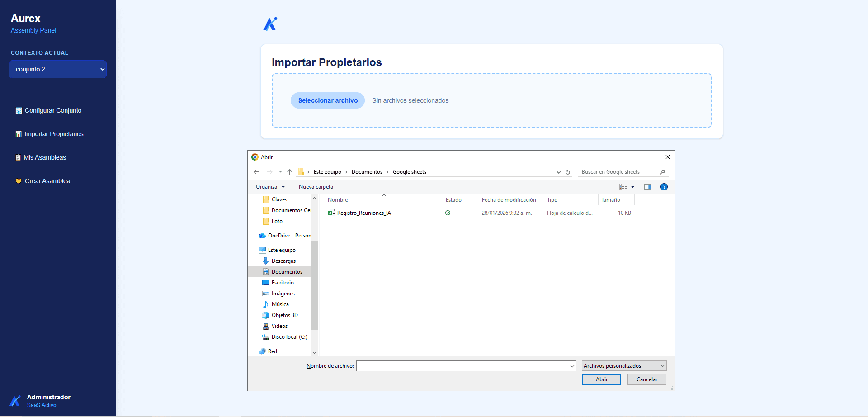Click the Administrador profile logo icon
This screenshot has width=868, height=417.
pyautogui.click(x=15, y=401)
